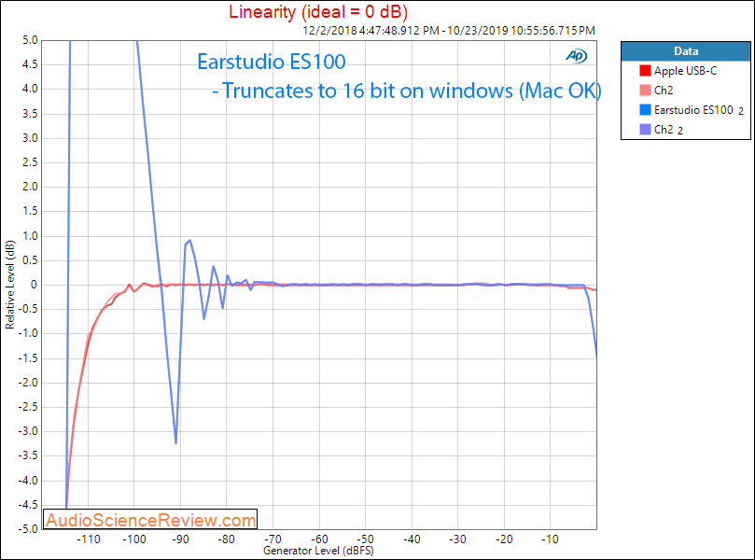Viewport: 755px width, 560px height.
Task: Click the -110 tick on the horizontal axis
Action: pos(89,539)
